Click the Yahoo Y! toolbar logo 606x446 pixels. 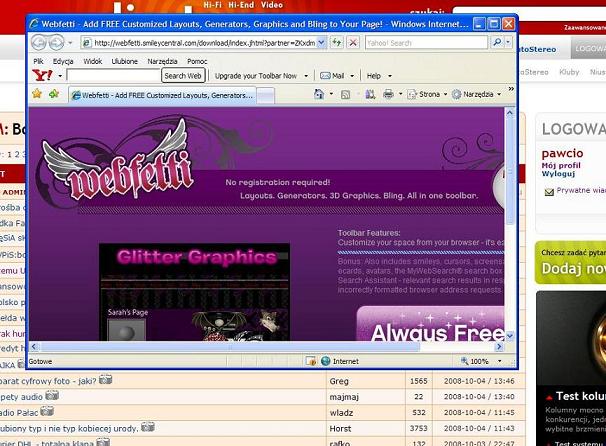[42, 75]
